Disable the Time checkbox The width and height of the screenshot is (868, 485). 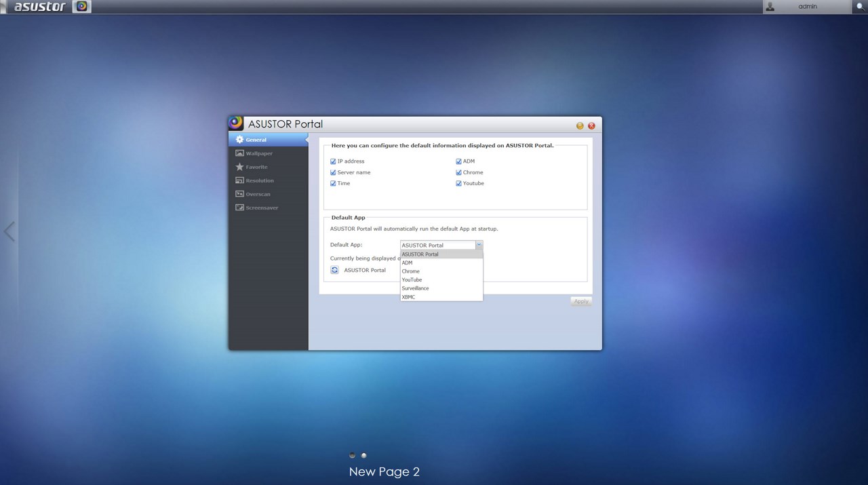point(333,183)
